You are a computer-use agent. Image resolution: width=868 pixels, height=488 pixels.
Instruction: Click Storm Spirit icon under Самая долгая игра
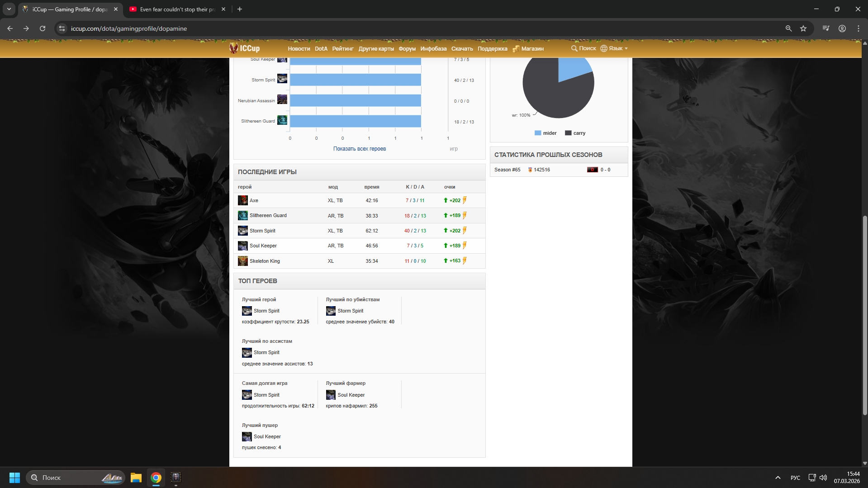click(x=247, y=395)
